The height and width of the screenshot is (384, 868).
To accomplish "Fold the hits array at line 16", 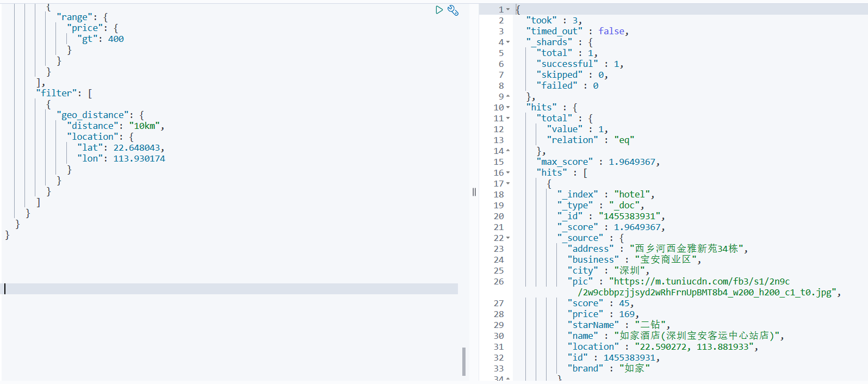I will (508, 173).
